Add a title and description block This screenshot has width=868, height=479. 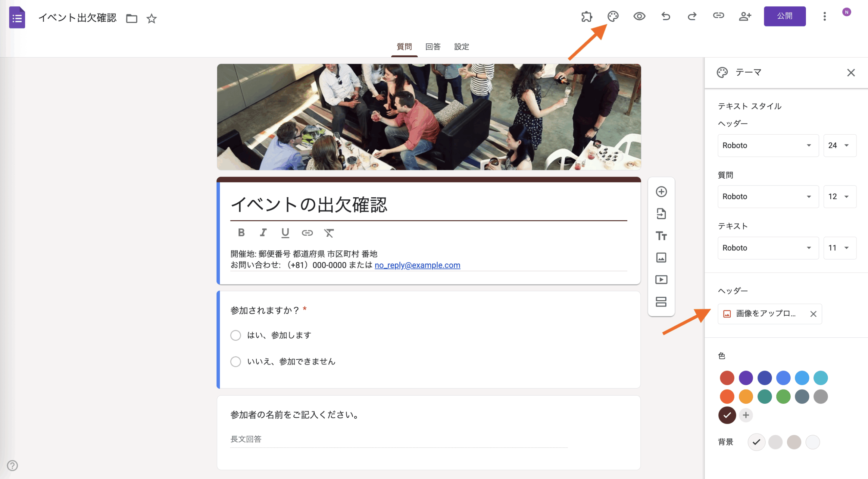(661, 236)
